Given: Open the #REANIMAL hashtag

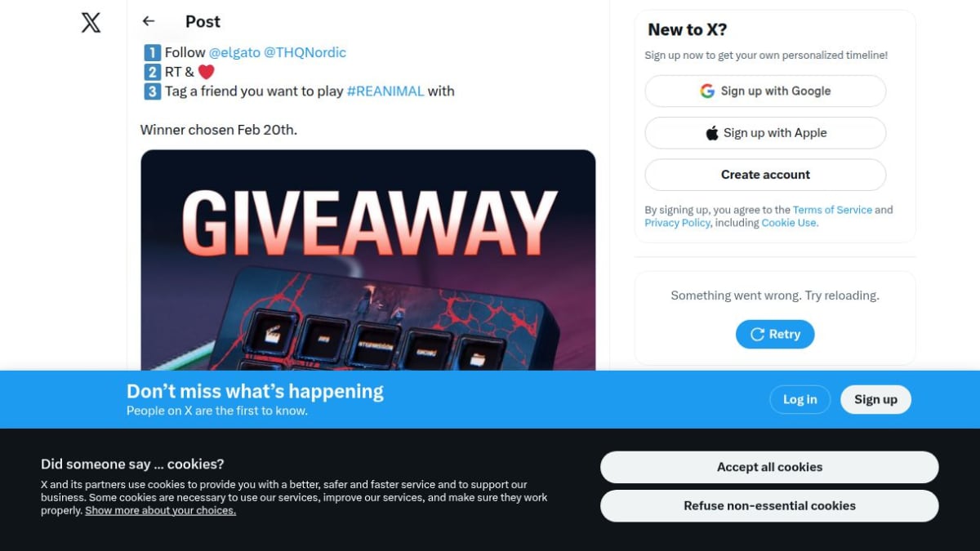Looking at the screenshot, I should [x=385, y=91].
